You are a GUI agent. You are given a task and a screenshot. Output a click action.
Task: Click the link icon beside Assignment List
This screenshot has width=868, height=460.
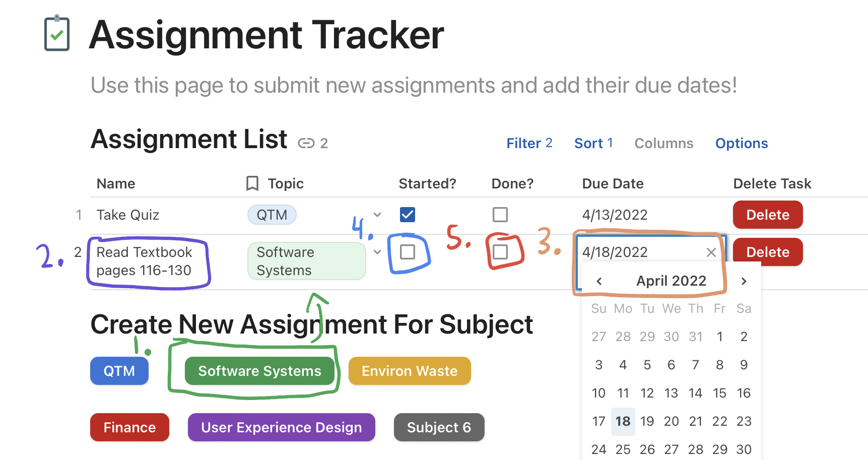click(306, 144)
